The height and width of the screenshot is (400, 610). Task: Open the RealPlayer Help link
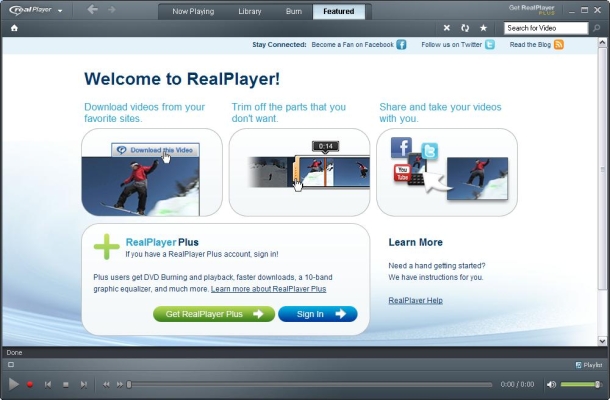click(x=415, y=300)
